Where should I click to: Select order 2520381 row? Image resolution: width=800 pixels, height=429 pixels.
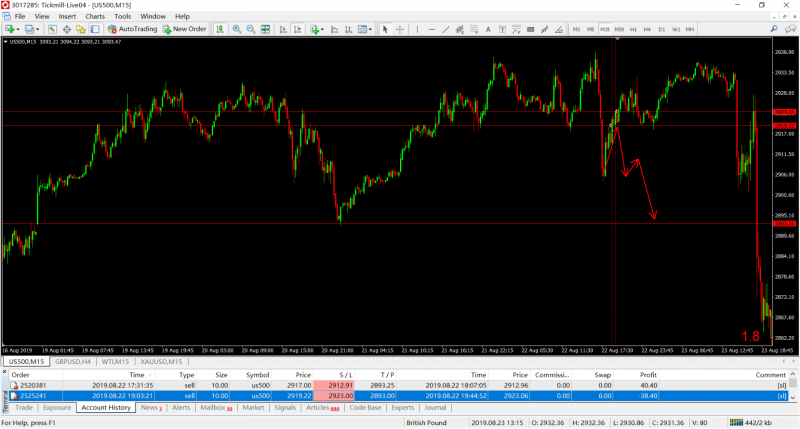tap(399, 386)
